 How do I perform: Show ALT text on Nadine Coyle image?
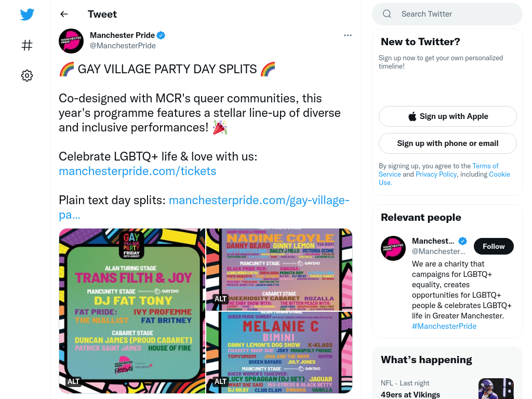220,299
